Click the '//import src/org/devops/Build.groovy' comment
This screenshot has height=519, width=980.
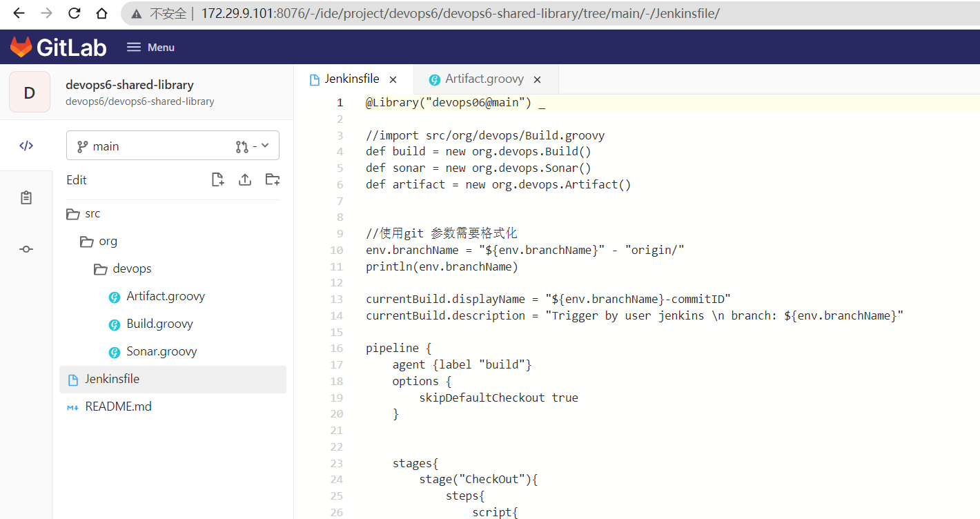click(x=485, y=135)
